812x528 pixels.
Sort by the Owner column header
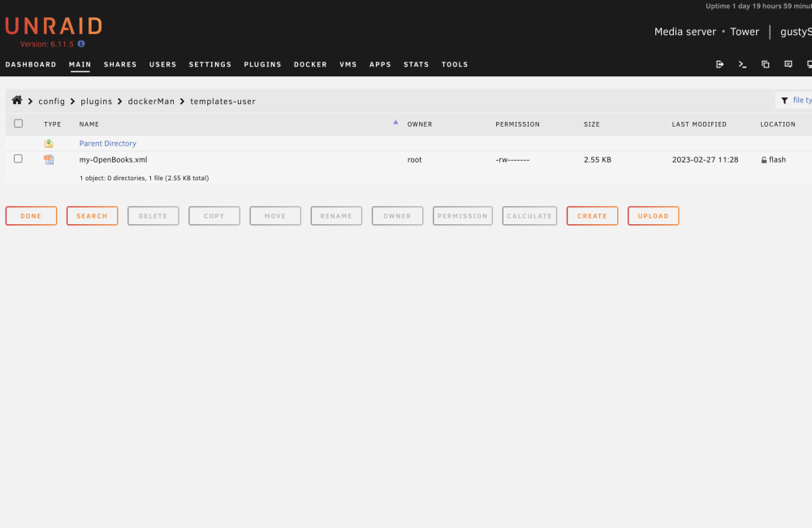click(420, 124)
